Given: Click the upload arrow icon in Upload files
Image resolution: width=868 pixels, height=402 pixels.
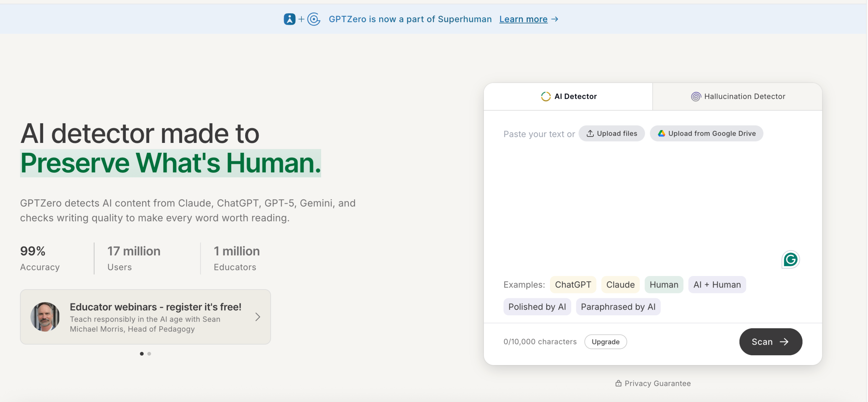Looking at the screenshot, I should click(x=590, y=133).
